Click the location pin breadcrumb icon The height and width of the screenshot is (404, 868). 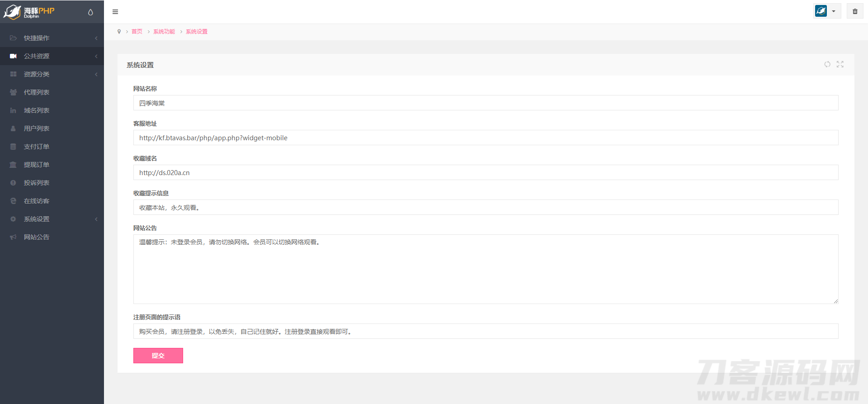pyautogui.click(x=119, y=32)
